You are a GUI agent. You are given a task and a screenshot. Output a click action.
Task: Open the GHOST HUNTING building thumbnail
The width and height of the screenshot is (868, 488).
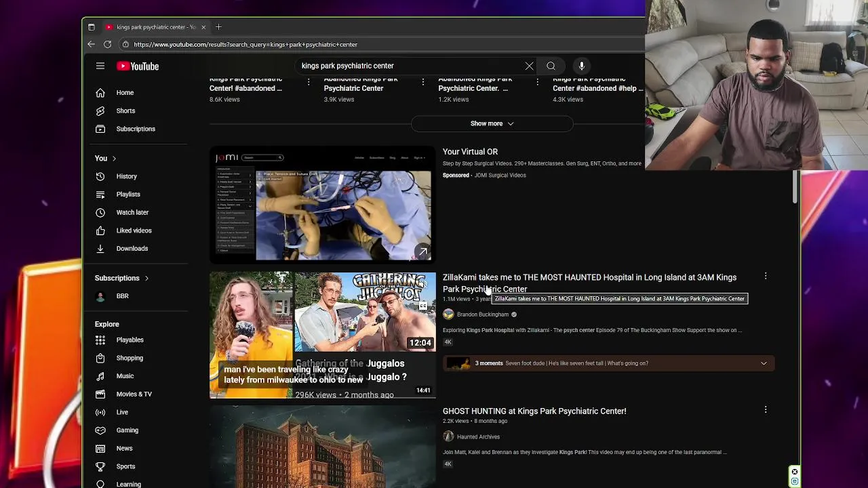322,446
